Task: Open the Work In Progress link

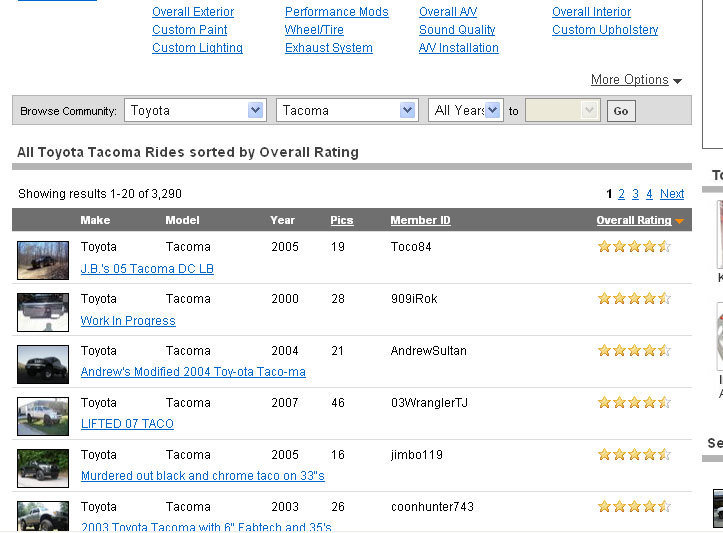Action: (128, 321)
